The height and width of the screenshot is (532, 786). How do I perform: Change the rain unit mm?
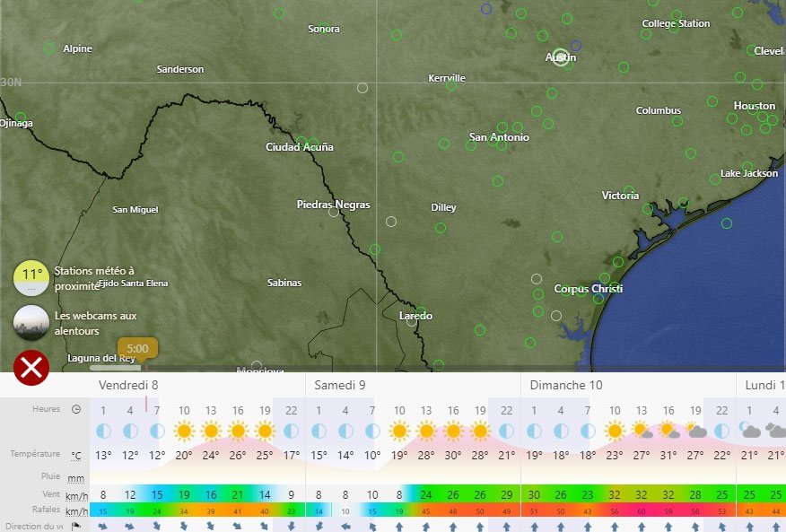click(x=76, y=477)
